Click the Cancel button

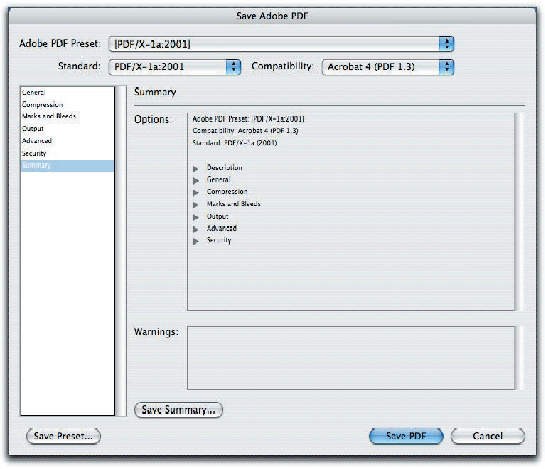coord(488,436)
